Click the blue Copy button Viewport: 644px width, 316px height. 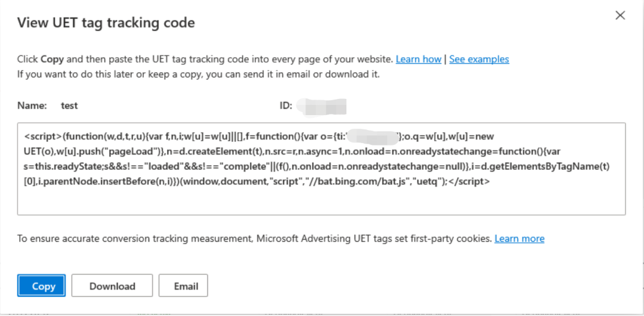[41, 286]
